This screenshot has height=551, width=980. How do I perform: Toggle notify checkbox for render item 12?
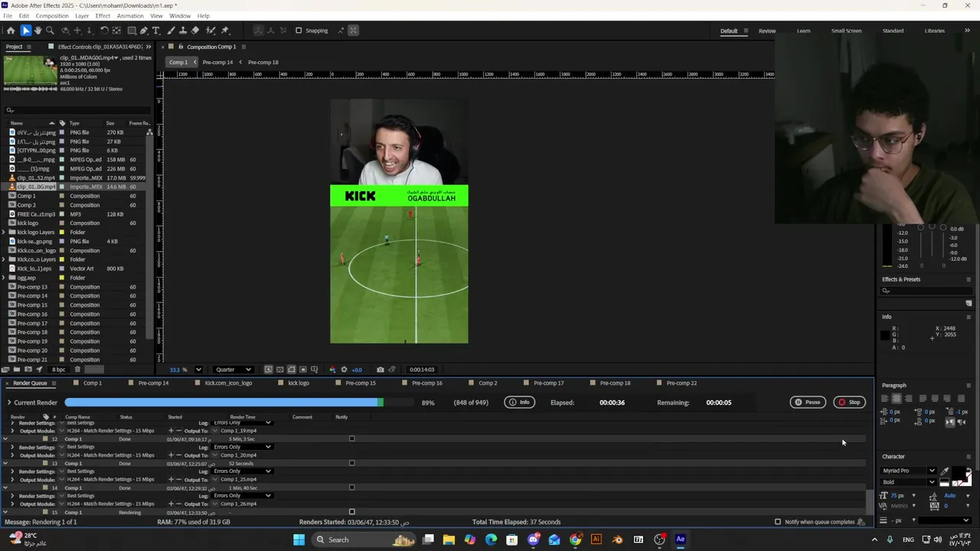point(352,439)
